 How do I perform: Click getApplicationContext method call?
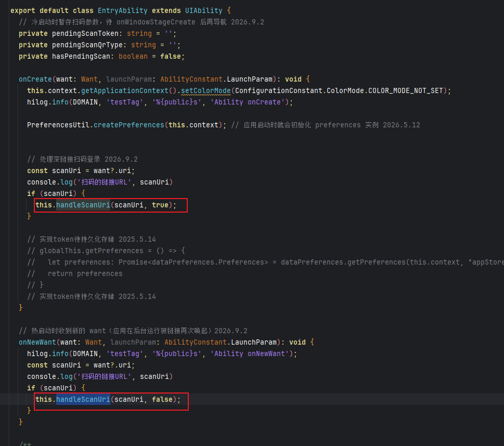[x=124, y=90]
